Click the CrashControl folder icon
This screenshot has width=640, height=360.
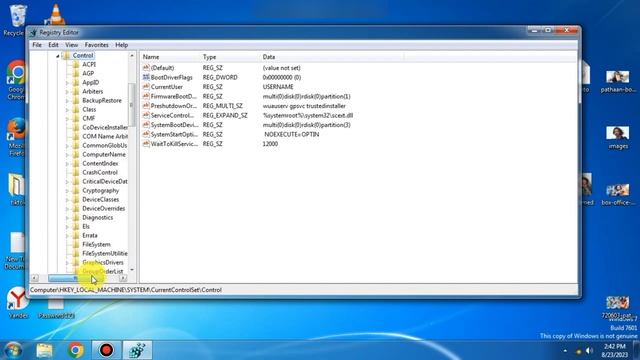[x=76, y=172]
